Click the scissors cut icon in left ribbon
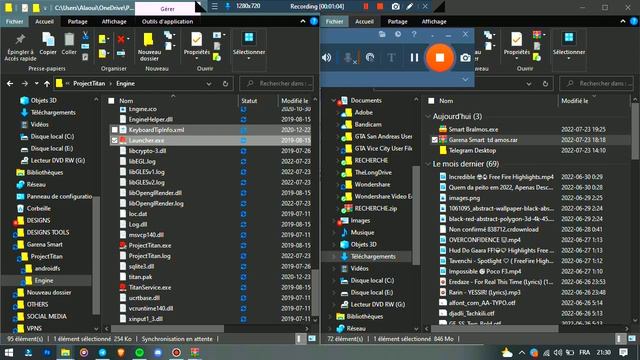The image size is (640, 360). coord(85,36)
